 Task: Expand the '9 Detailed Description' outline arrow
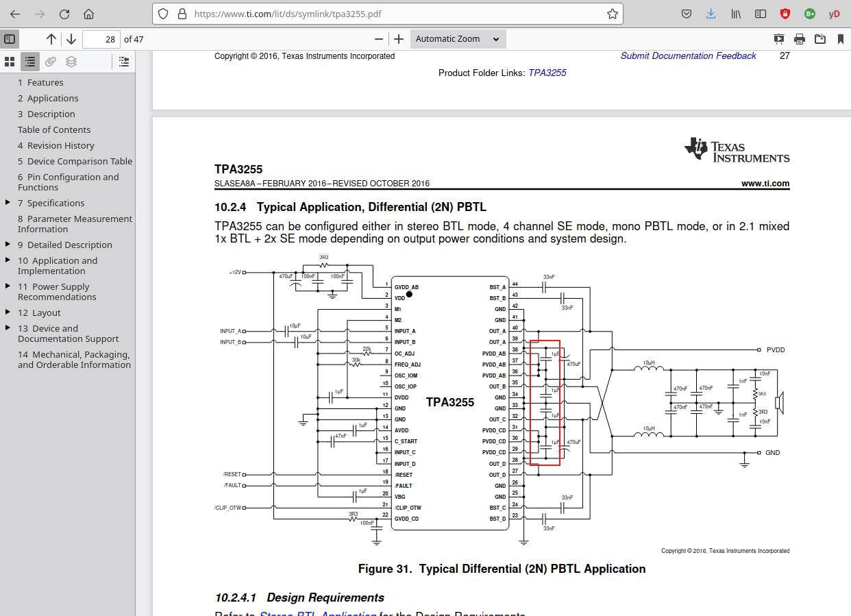8,245
